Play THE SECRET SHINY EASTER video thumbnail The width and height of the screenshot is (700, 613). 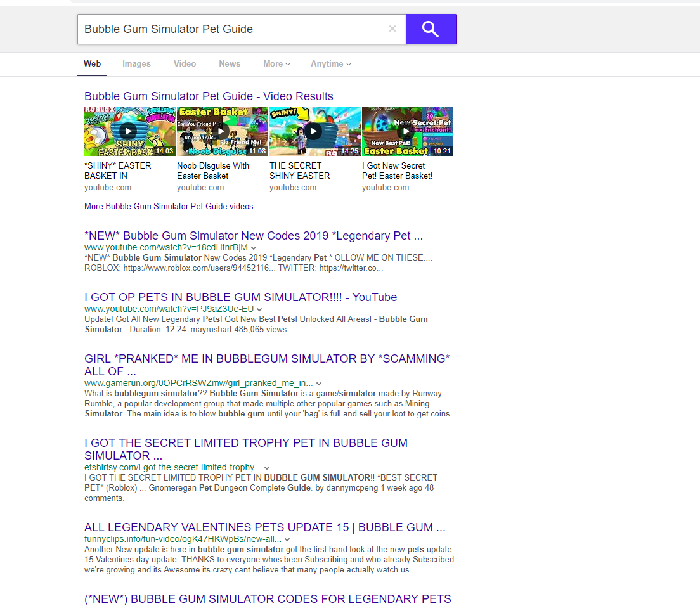point(314,131)
